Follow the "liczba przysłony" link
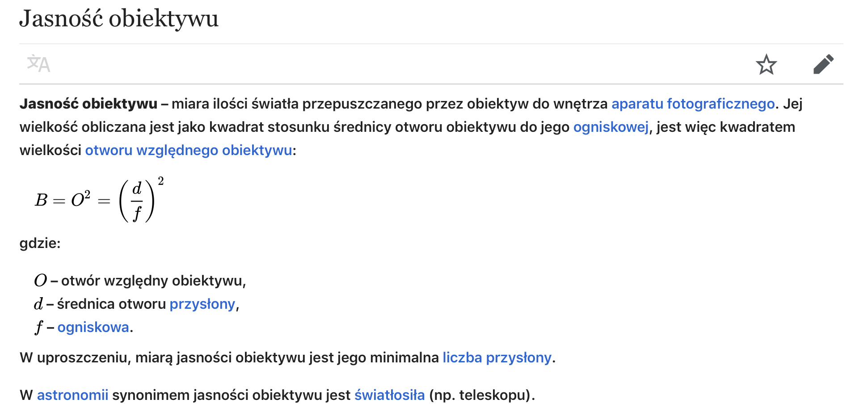 [497, 357]
